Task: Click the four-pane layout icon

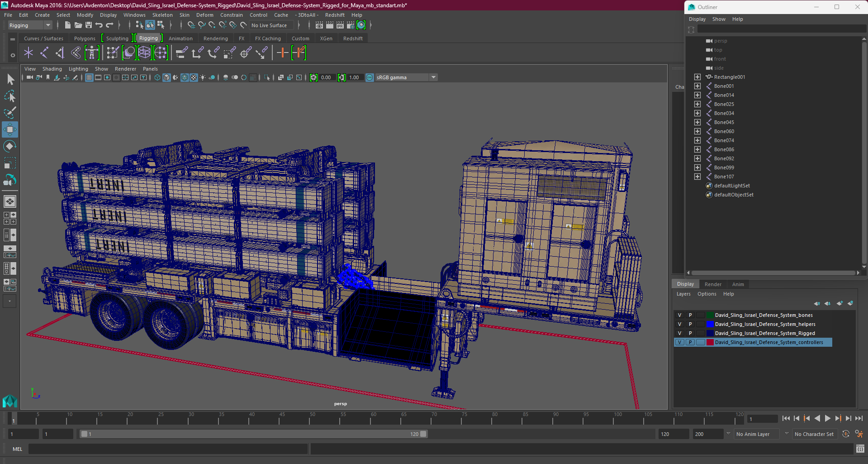Action: coord(9,218)
